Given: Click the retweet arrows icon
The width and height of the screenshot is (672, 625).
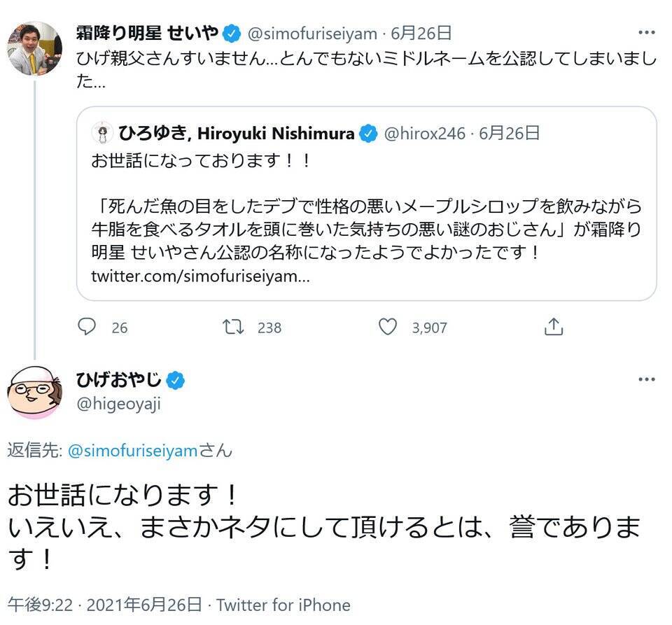Looking at the screenshot, I should click(232, 327).
